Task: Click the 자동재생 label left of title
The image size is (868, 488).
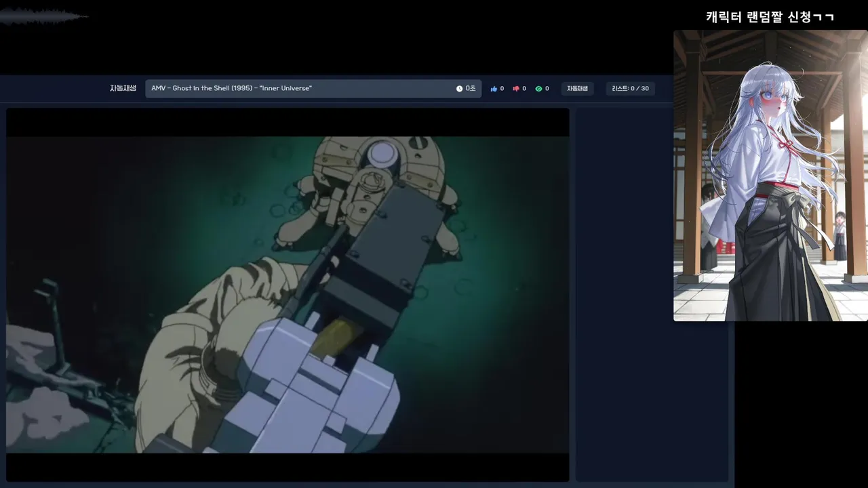Action: point(123,88)
